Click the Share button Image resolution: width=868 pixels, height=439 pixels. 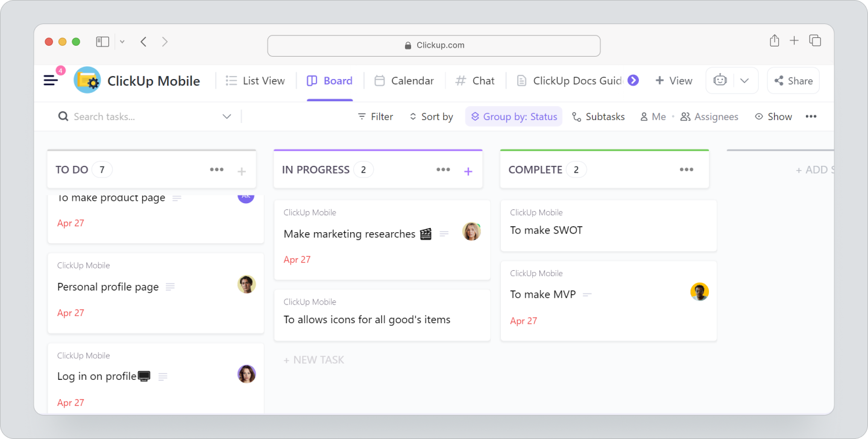coord(793,80)
